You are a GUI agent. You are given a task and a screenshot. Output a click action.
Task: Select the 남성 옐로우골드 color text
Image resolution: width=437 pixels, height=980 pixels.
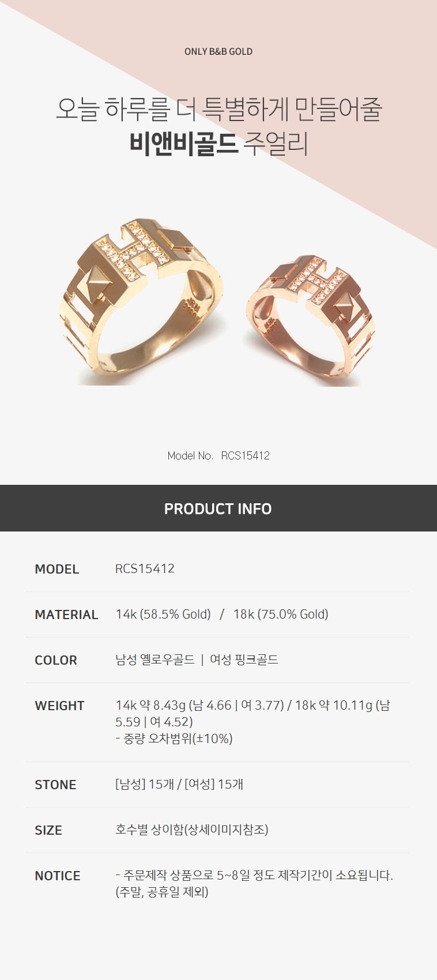coord(155,659)
